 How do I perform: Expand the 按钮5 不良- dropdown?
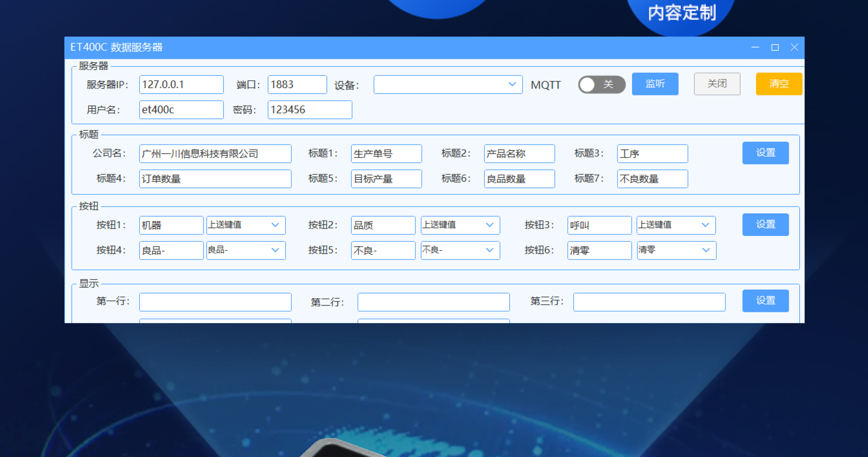460,250
